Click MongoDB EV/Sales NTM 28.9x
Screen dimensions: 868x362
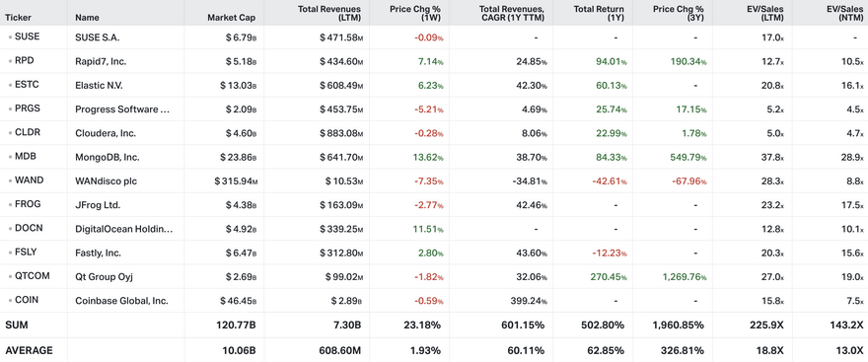[x=852, y=157]
